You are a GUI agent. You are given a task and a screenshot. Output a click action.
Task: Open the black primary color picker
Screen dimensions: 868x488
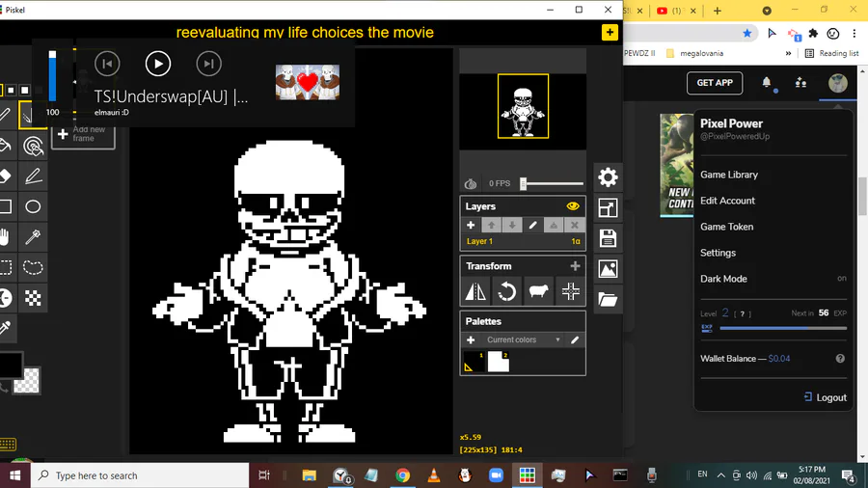[x=10, y=366]
